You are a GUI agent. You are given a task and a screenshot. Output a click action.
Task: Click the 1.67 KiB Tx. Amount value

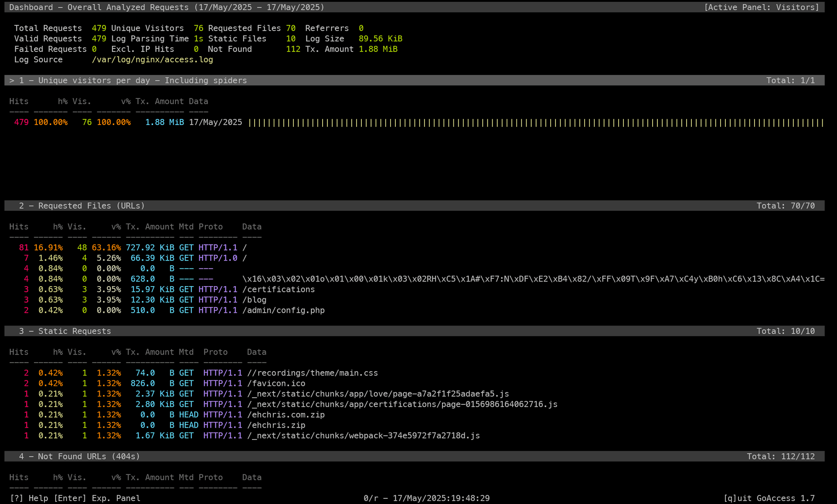(155, 436)
